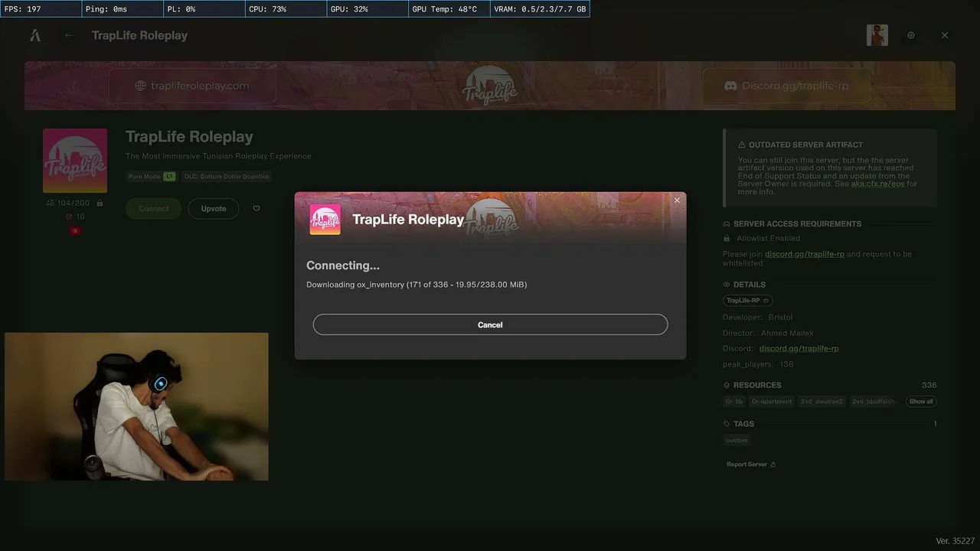Screen dimensions: 980x551
Task: Click the peak_players: 138 line
Action: pyautogui.click(x=758, y=364)
